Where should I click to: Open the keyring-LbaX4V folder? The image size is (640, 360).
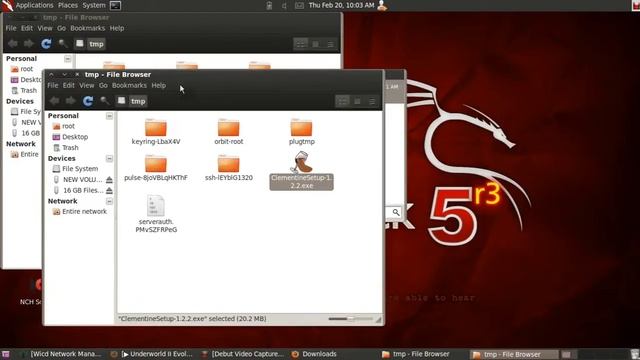(x=156, y=132)
